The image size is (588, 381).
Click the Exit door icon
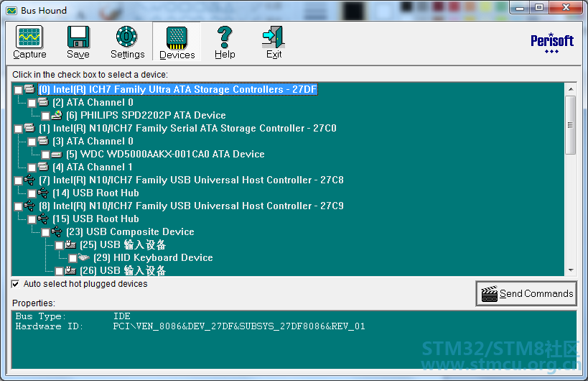(274, 37)
